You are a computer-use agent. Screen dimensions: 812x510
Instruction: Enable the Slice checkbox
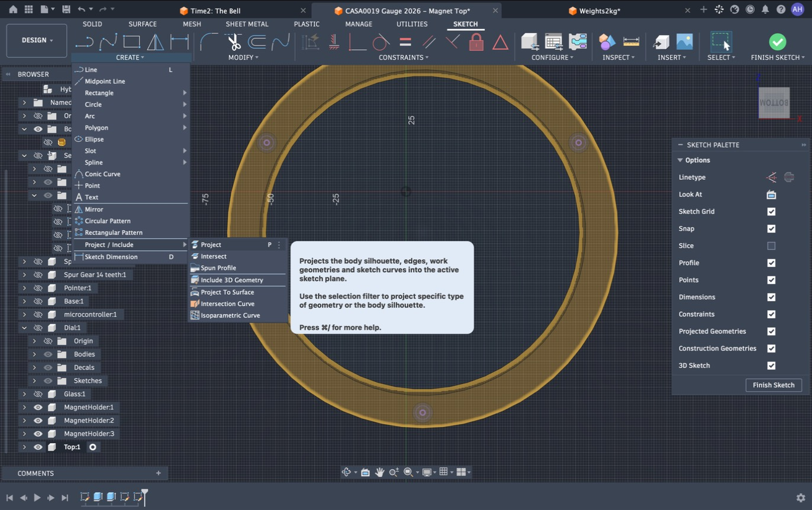coord(771,246)
